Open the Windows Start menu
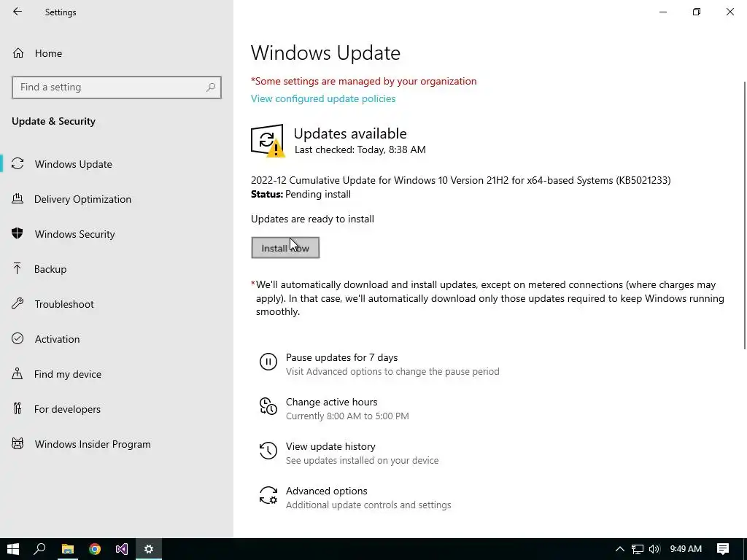 point(13,549)
